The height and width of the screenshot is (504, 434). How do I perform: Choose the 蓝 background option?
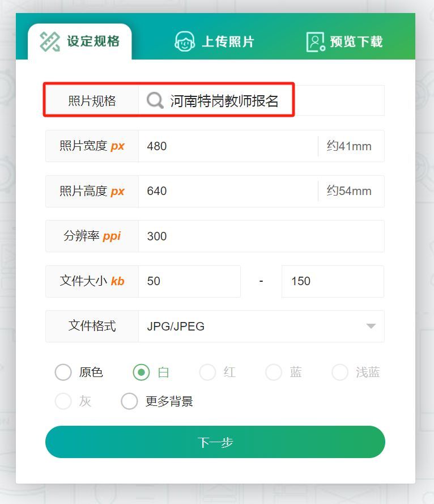click(274, 372)
